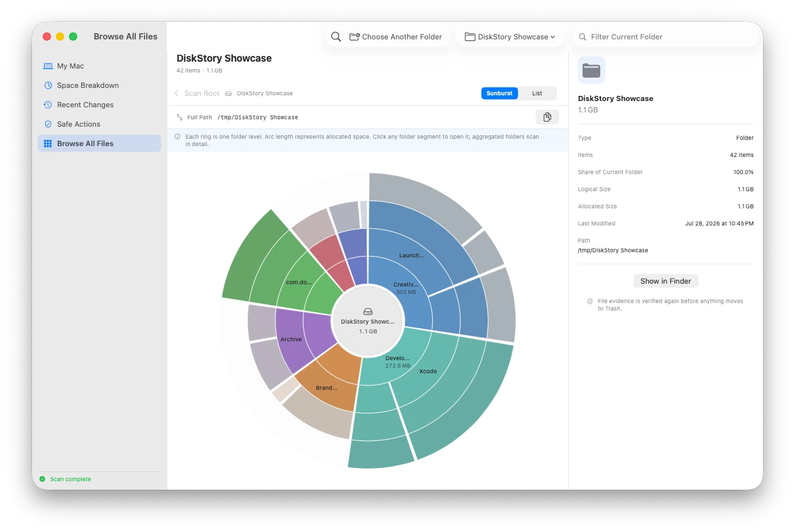Click Scan Root breadcrumb
This screenshot has width=795, height=532.
click(202, 94)
